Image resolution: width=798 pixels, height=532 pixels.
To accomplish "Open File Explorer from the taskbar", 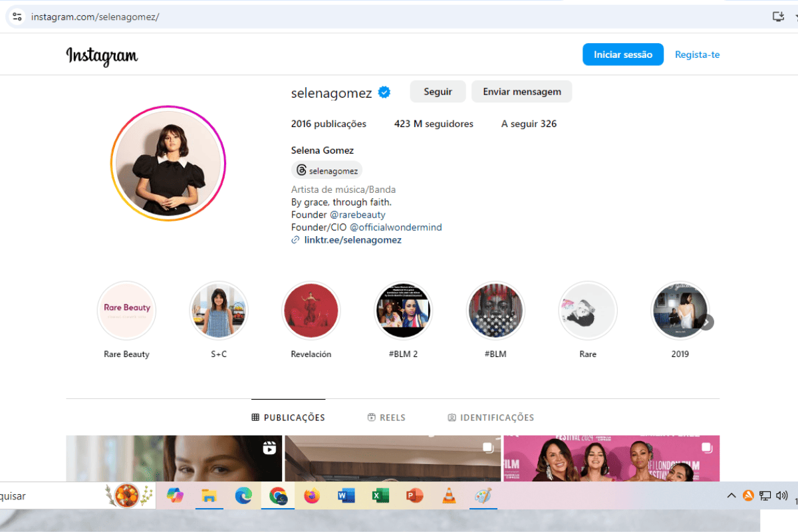I will click(209, 495).
